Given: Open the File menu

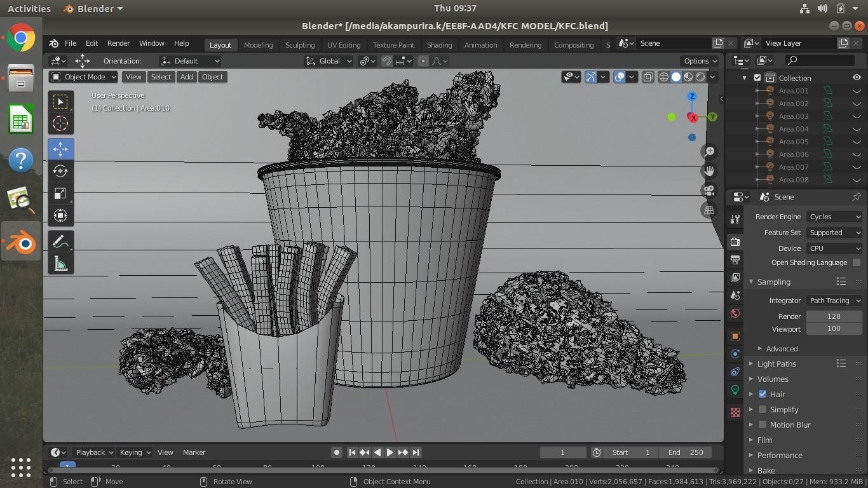Looking at the screenshot, I should pyautogui.click(x=71, y=43).
